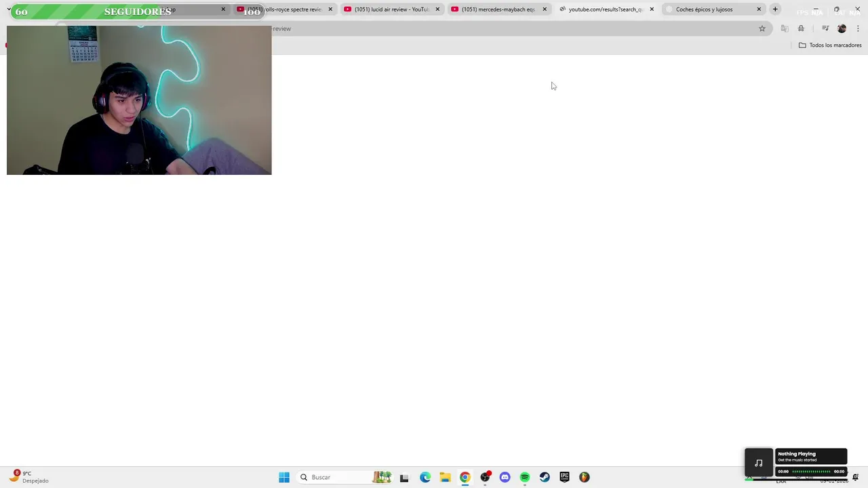Open File Explorer from the taskbar
Image resolution: width=868 pixels, height=488 pixels.
pos(445,477)
